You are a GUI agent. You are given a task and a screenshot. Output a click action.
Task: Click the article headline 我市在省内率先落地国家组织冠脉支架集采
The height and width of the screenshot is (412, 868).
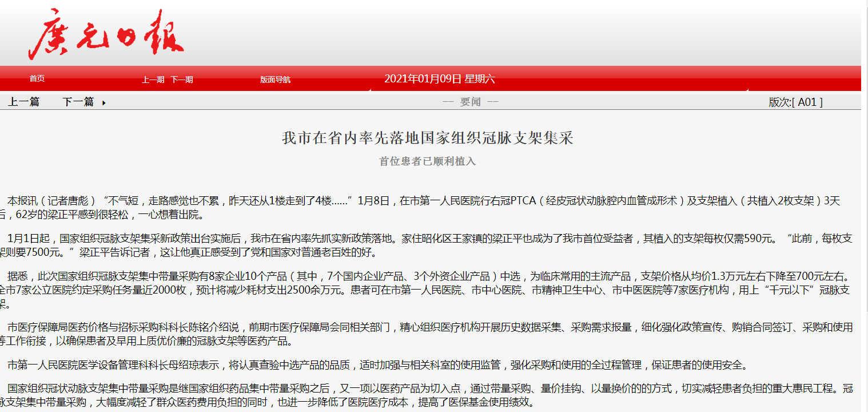click(x=427, y=138)
